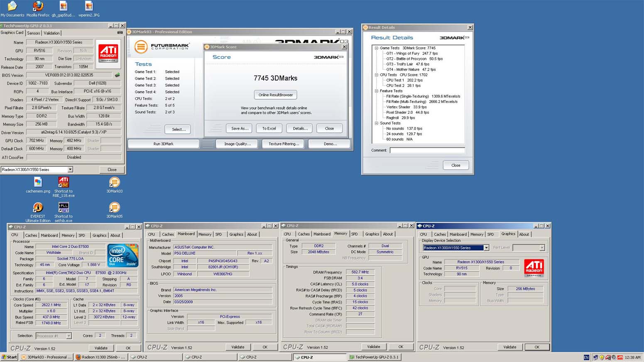Open SPD tab in CPU-Z Mainboard window
Image resolution: width=644 pixels, height=362 pixels.
(219, 234)
